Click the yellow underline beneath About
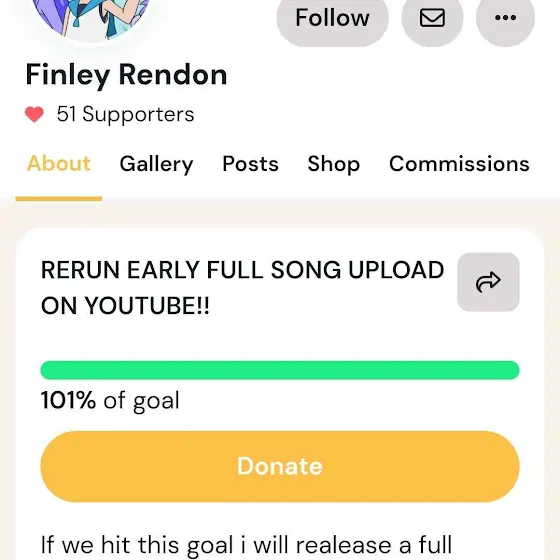The image size is (560, 560). tap(59, 199)
